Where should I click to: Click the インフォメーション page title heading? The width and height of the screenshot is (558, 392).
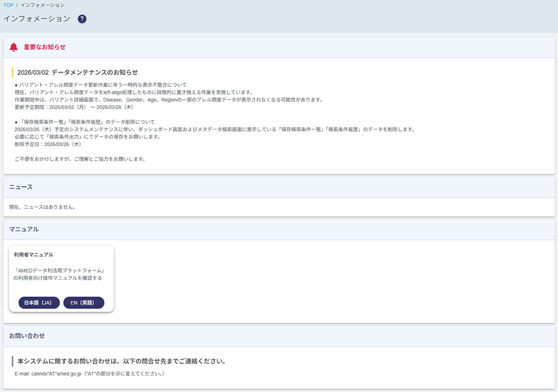coord(37,19)
